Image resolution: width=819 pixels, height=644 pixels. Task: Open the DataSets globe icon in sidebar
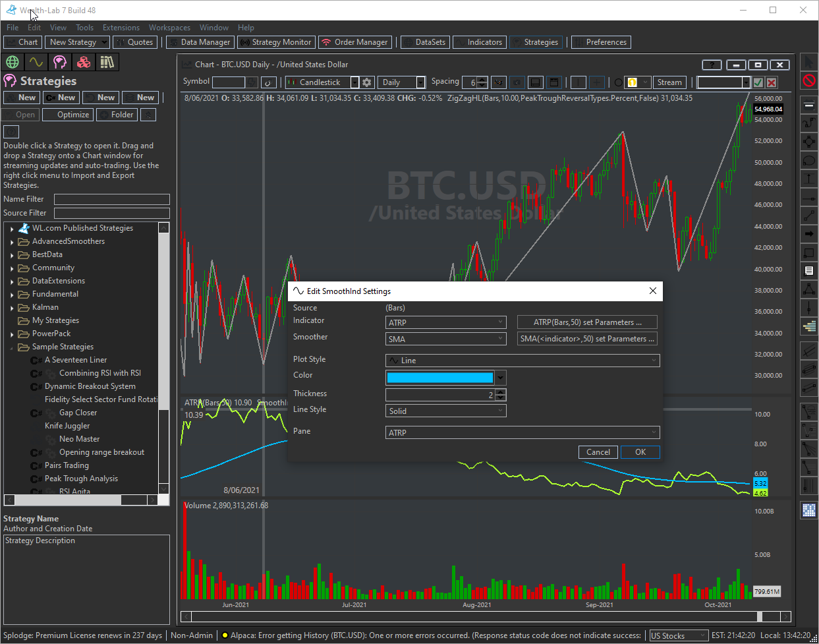[12, 62]
